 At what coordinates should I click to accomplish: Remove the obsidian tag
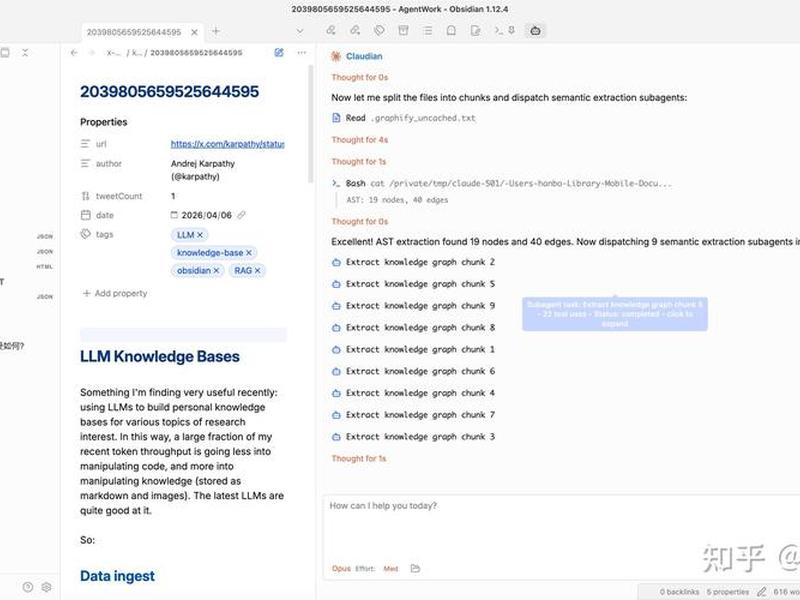[216, 270]
